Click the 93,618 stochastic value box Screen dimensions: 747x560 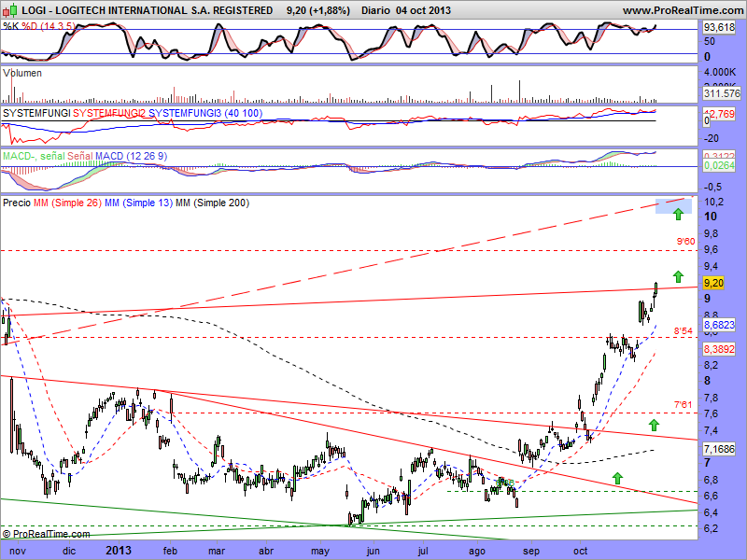719,28
